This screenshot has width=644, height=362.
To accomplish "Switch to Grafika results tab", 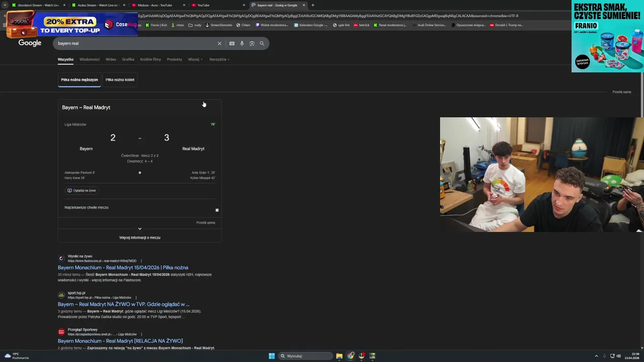I will [x=128, y=59].
